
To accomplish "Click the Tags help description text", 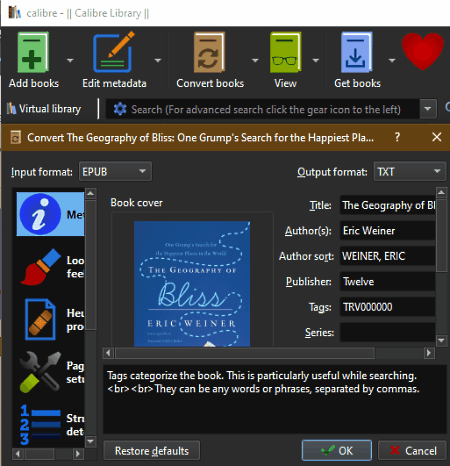I will (263, 382).
